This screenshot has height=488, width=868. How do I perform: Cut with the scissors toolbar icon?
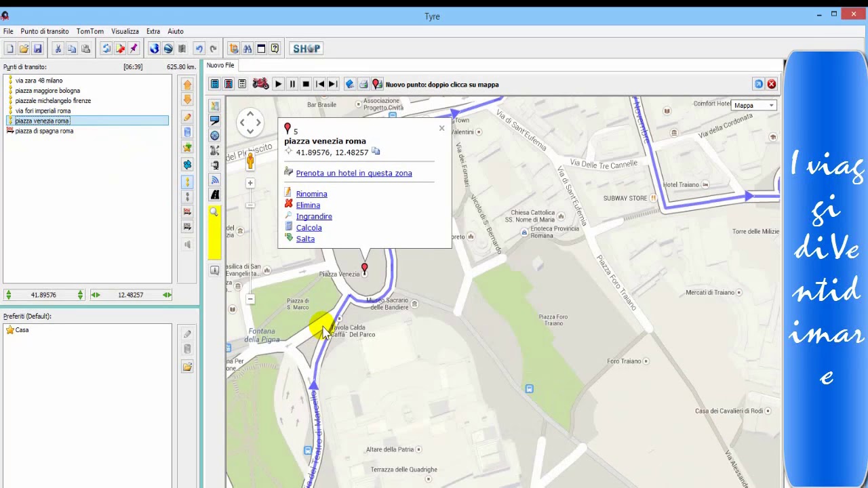click(58, 49)
